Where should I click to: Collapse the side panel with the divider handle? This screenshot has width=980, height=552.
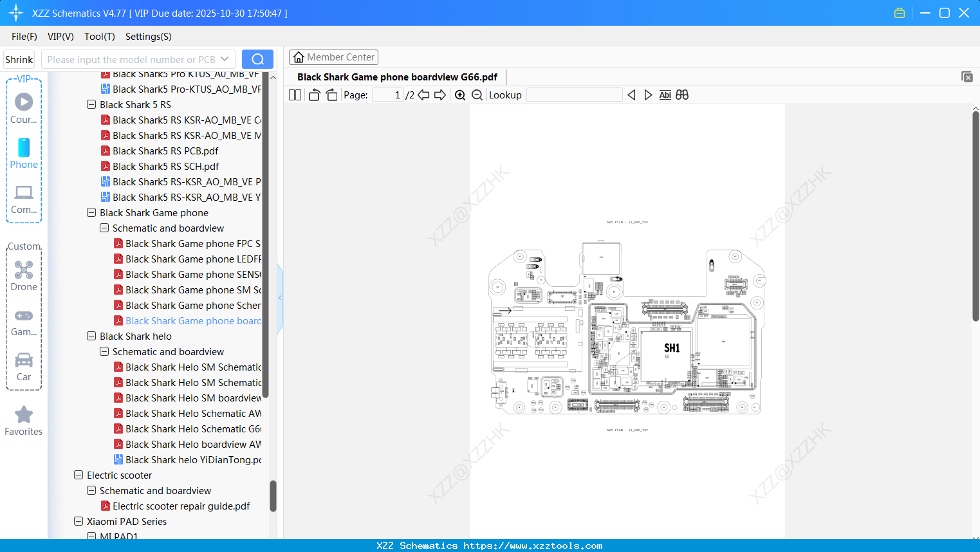(280, 298)
